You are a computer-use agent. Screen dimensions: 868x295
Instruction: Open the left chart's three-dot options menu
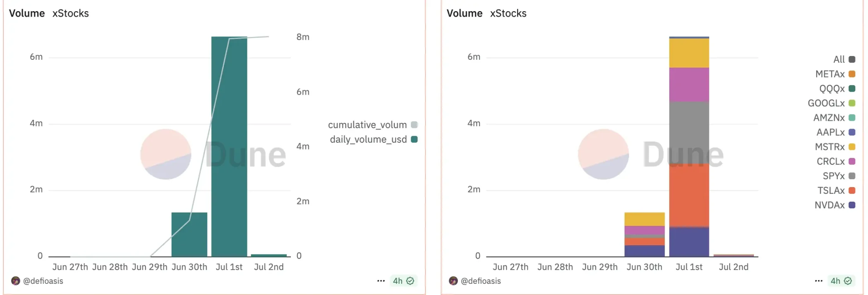(381, 281)
